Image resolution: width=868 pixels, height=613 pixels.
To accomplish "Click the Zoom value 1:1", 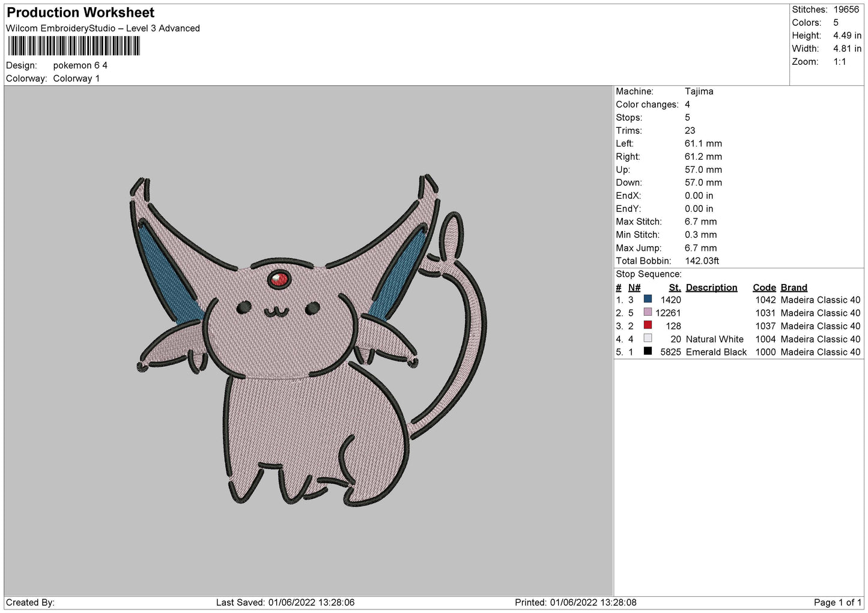I will (x=840, y=62).
